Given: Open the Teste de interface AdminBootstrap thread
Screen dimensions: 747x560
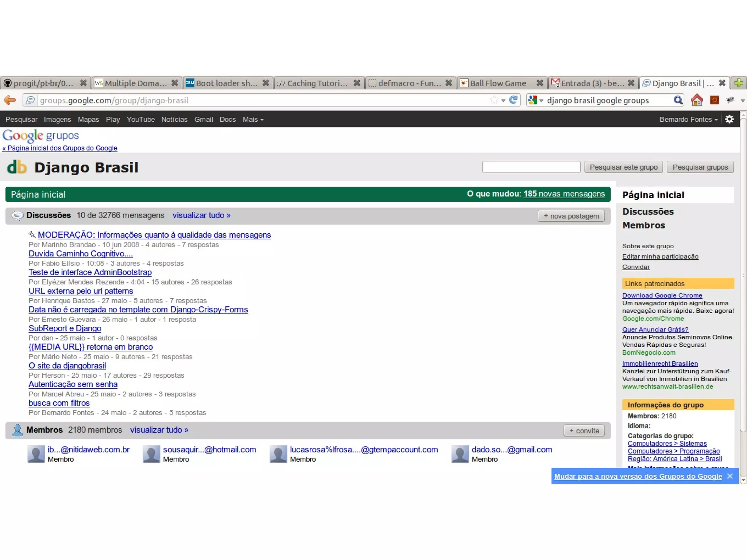Looking at the screenshot, I should coord(90,272).
